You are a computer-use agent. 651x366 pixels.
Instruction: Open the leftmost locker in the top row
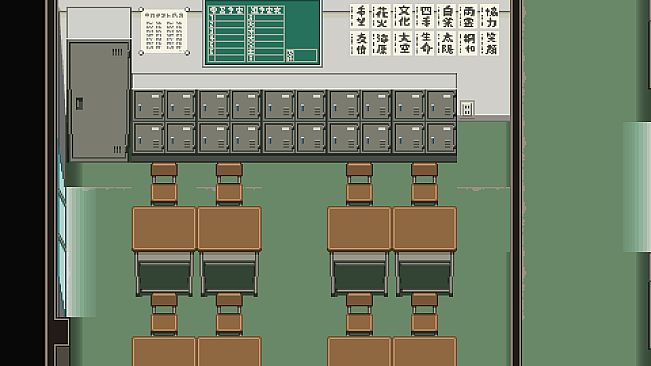point(149,105)
